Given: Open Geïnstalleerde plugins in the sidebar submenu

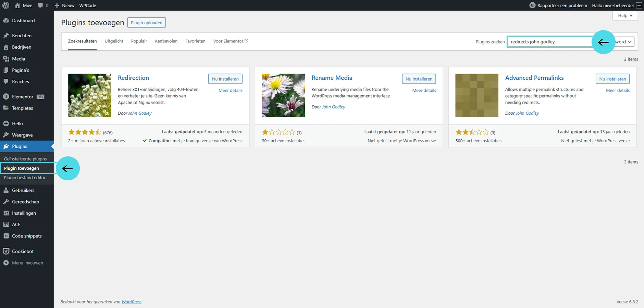Looking at the screenshot, I should pyautogui.click(x=25, y=159).
